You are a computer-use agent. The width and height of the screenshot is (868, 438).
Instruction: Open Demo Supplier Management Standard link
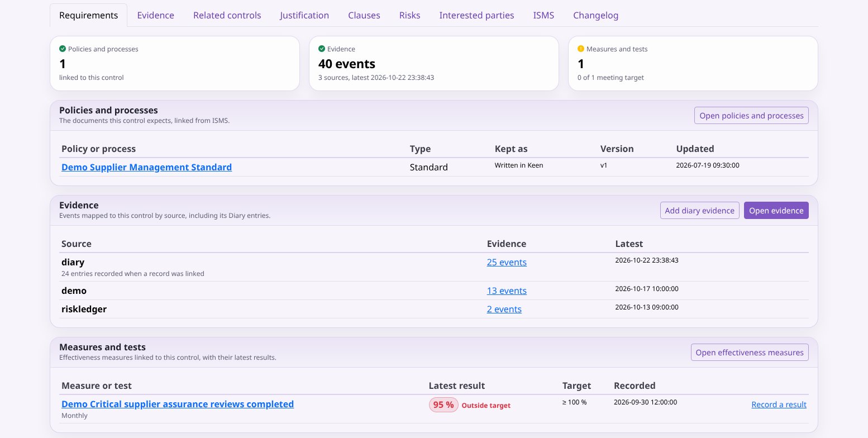[146, 167]
